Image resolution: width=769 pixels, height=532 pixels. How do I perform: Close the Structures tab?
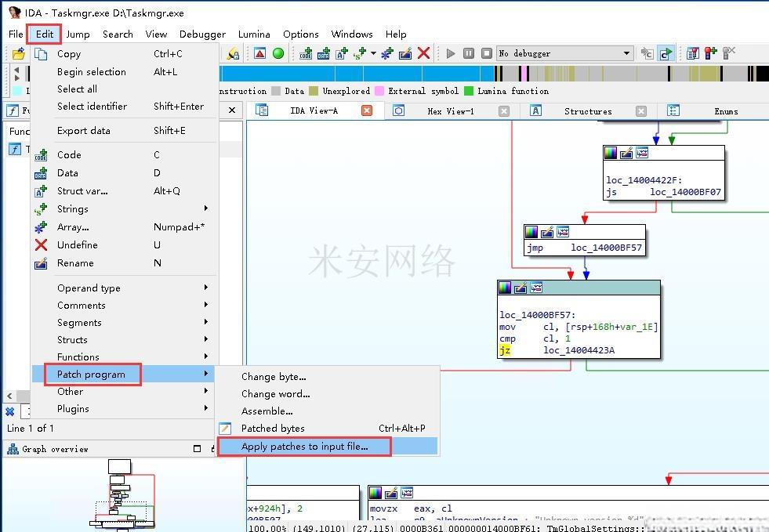pyautogui.click(x=641, y=111)
